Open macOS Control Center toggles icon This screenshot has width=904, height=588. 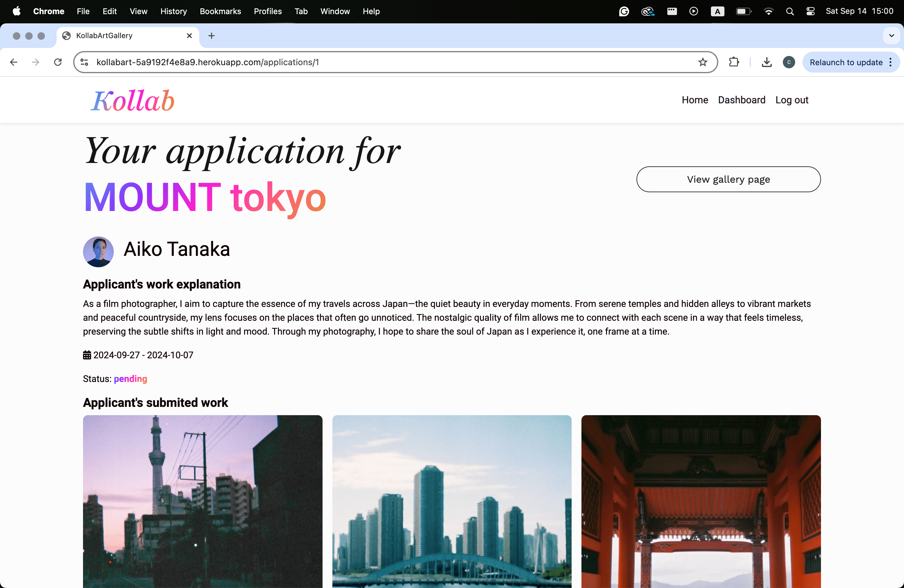point(810,11)
